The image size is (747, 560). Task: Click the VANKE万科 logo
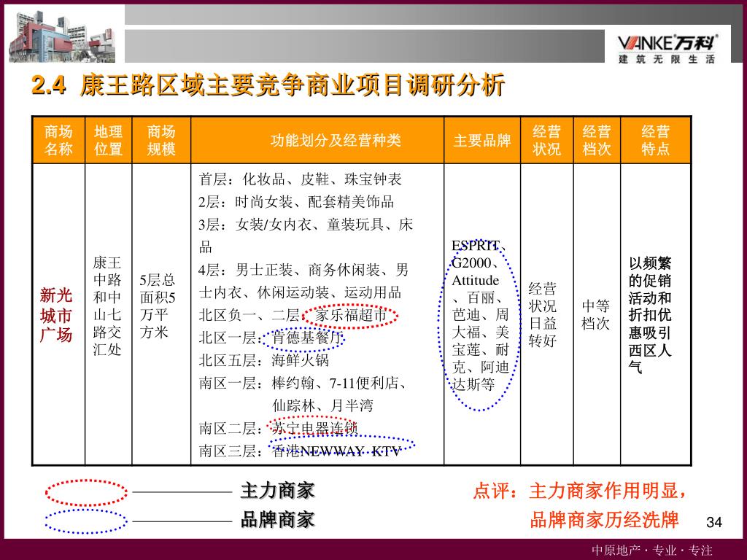pos(667,43)
